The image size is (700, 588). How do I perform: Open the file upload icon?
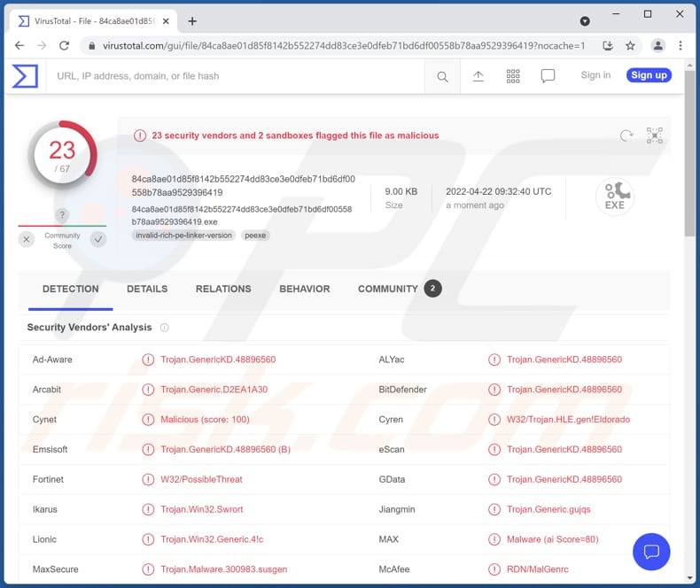(478, 76)
